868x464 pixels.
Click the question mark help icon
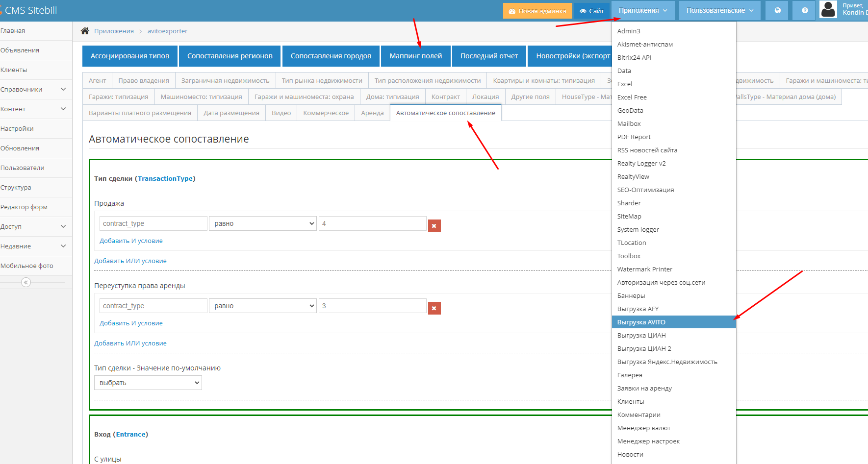[x=805, y=10]
